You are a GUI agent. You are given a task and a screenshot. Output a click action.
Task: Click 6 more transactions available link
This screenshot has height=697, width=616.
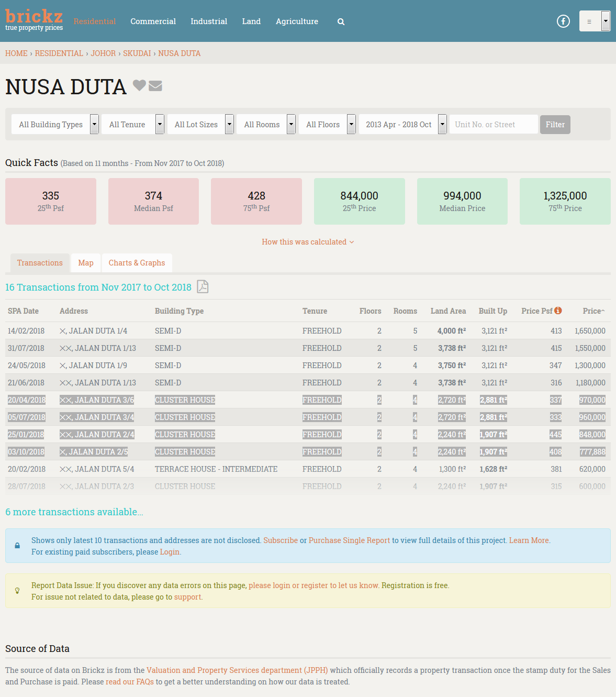[x=74, y=512]
